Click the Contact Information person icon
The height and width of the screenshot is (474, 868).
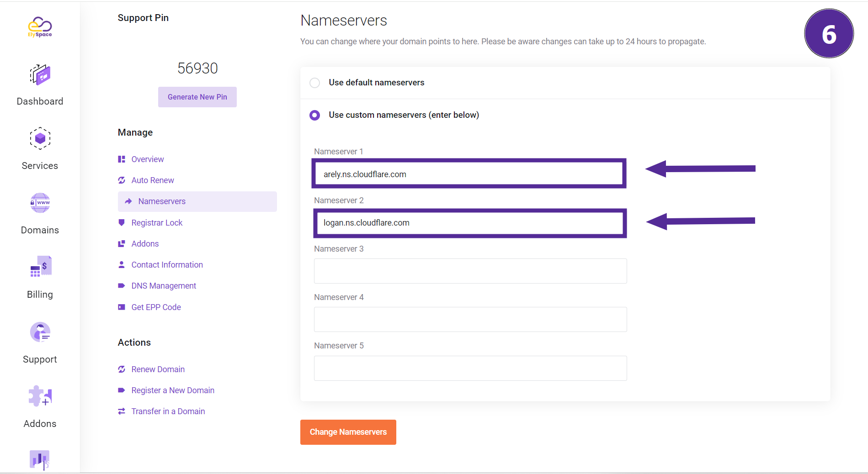(122, 265)
